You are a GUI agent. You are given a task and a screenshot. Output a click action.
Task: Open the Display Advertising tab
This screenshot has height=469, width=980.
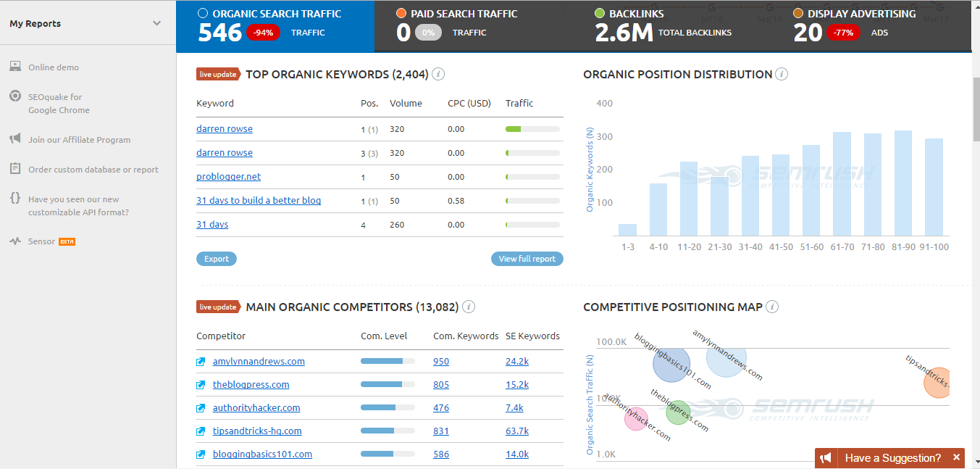pyautogui.click(x=871, y=26)
